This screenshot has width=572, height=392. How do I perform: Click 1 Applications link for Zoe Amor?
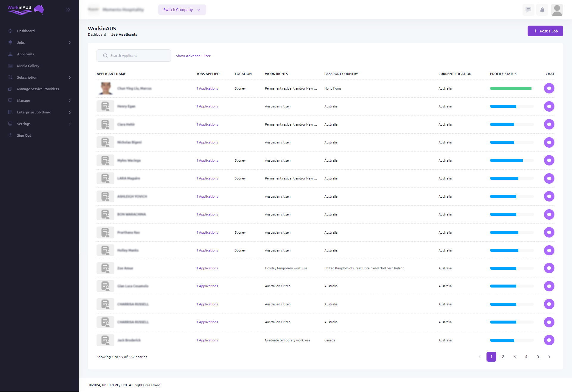coord(207,268)
